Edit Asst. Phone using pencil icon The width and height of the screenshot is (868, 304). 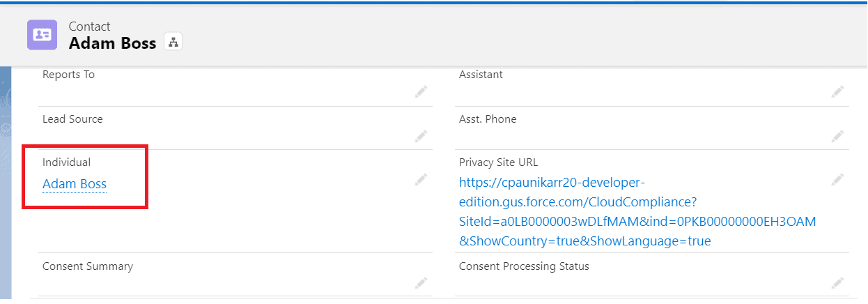(837, 135)
